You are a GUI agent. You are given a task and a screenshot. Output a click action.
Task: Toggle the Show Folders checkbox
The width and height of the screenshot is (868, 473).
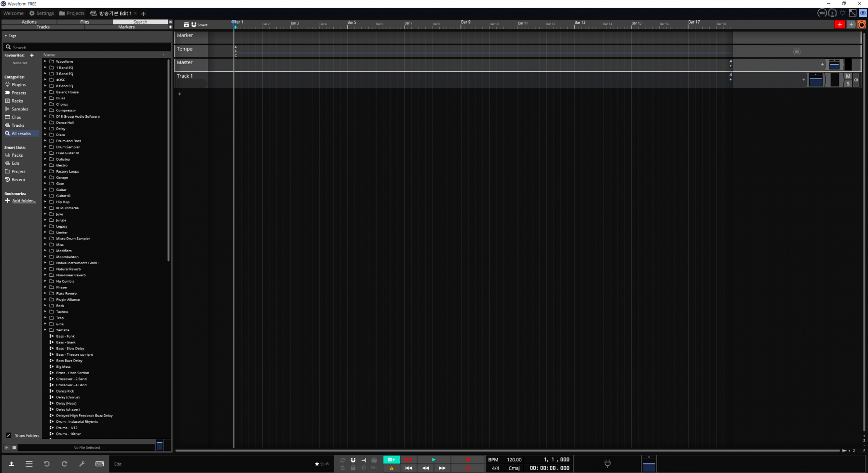point(8,435)
